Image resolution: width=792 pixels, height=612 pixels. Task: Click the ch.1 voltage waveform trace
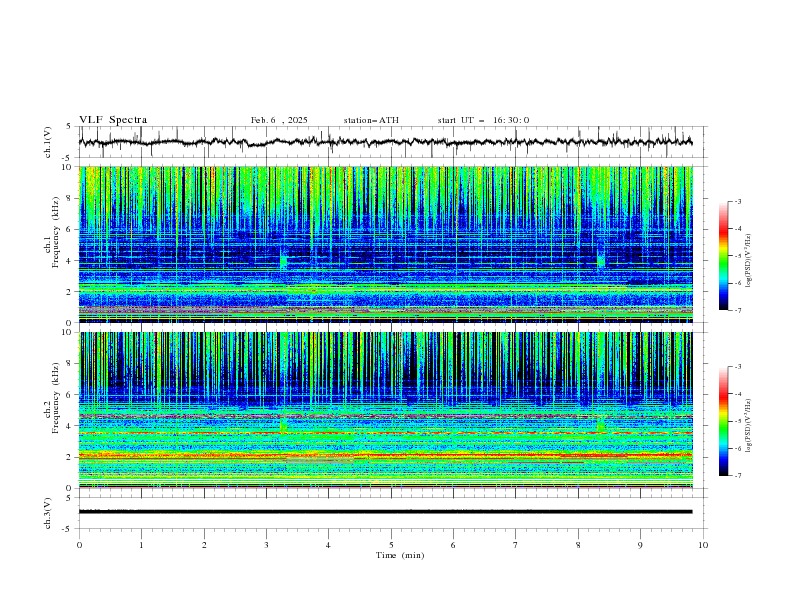(x=385, y=142)
